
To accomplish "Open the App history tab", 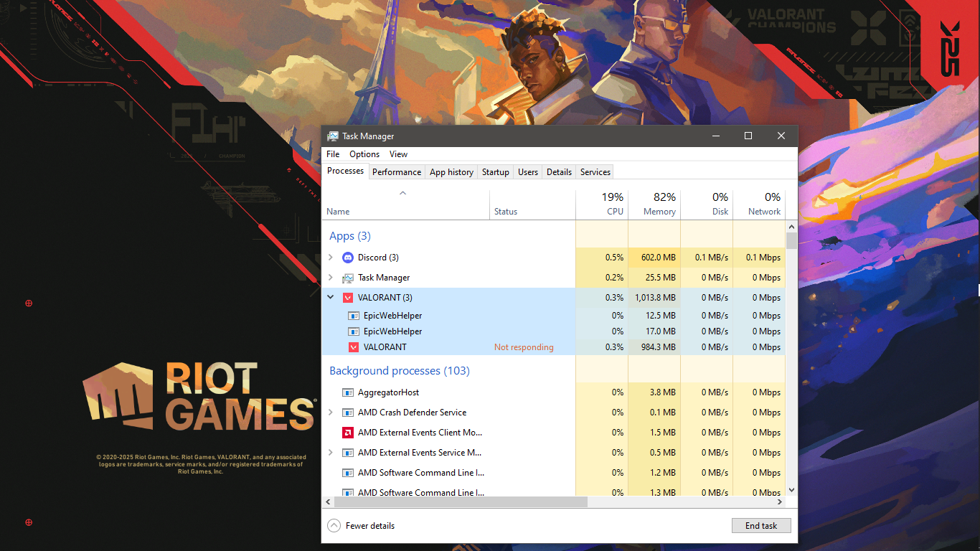I will coord(451,172).
